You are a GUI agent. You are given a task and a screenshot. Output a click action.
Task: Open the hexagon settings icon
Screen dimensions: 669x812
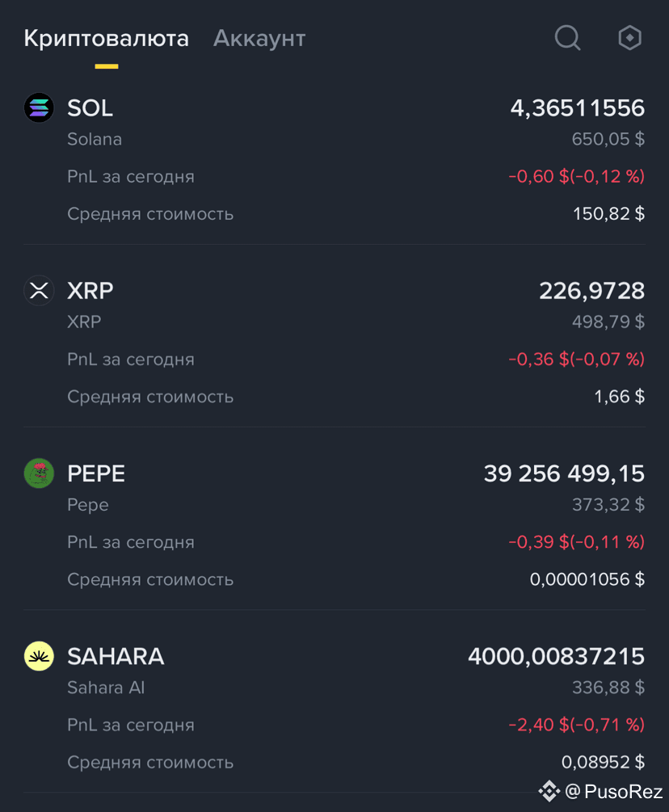click(x=629, y=38)
